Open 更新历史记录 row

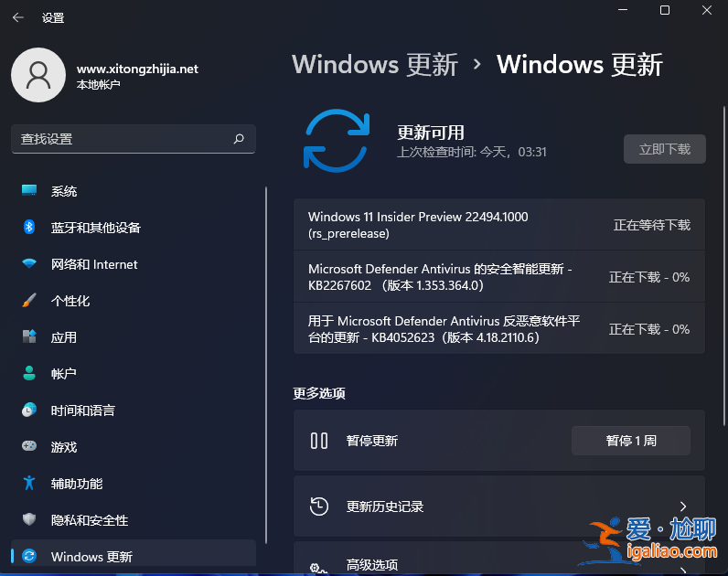[499, 506]
